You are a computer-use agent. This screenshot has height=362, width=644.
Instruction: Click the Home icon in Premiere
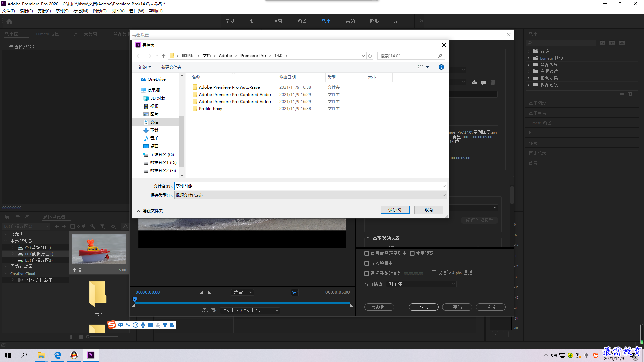point(9,21)
